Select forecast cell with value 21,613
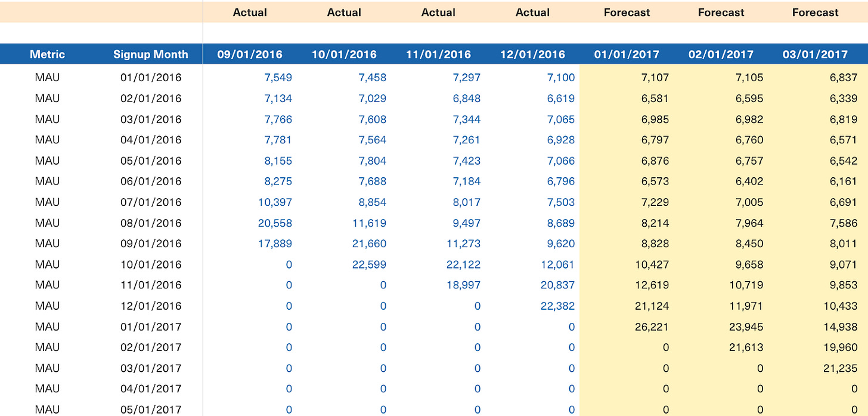This screenshot has width=868, height=416. pos(746,347)
